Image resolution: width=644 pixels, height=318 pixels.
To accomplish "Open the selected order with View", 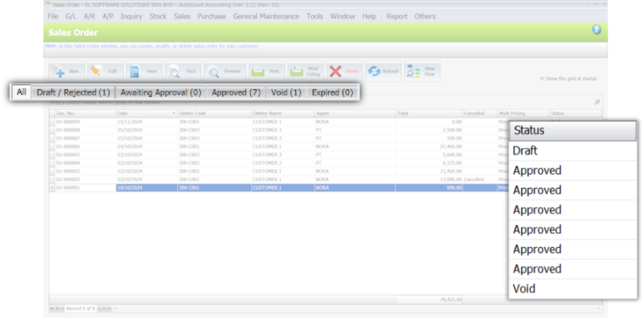I will pyautogui.click(x=144, y=71).
